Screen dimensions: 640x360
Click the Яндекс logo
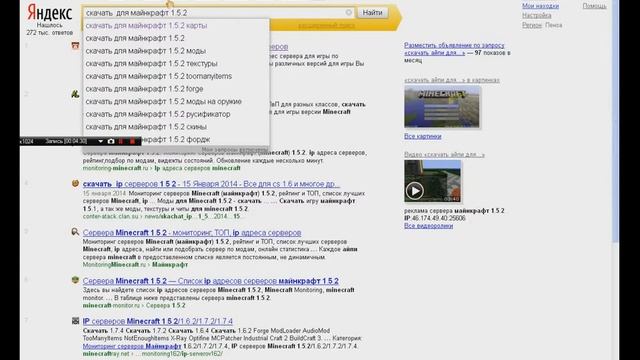49,13
